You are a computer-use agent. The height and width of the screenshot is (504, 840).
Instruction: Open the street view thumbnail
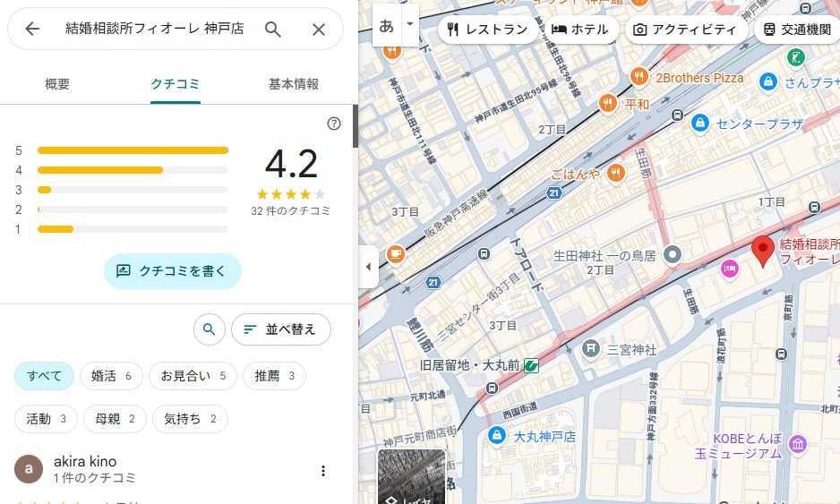point(411,477)
